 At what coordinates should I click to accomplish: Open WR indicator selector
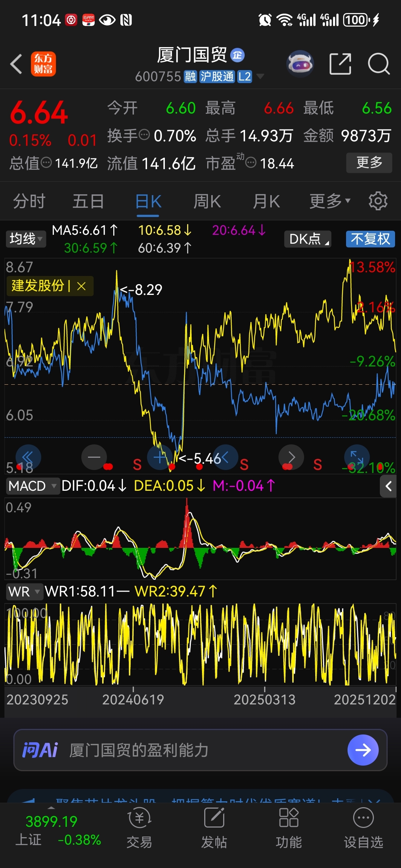tap(24, 591)
